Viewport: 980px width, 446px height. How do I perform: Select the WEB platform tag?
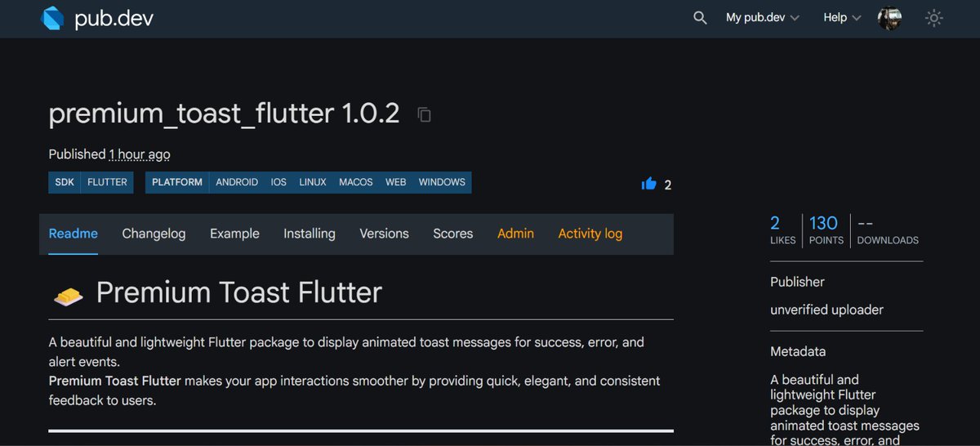tap(396, 182)
